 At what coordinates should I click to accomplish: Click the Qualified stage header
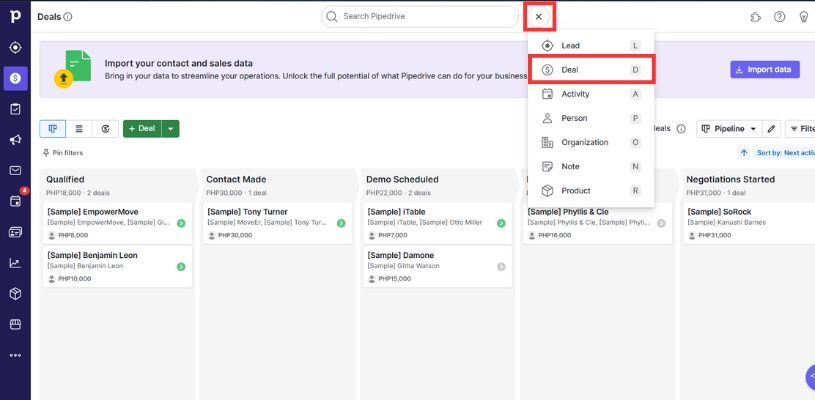[65, 179]
